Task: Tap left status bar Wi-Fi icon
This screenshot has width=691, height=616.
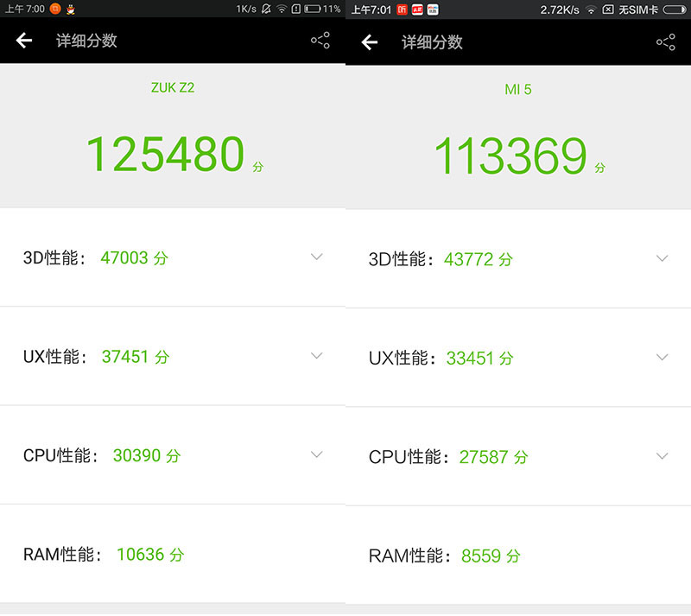Action: (x=282, y=9)
